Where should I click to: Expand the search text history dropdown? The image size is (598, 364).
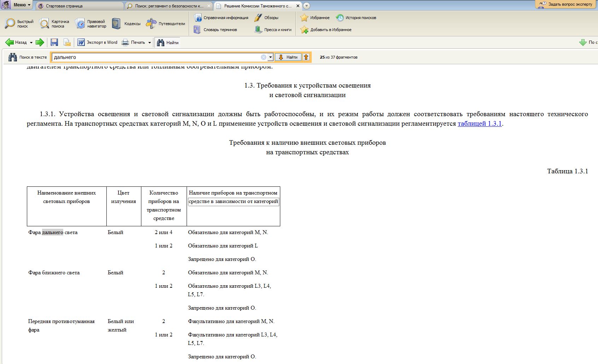[270, 57]
